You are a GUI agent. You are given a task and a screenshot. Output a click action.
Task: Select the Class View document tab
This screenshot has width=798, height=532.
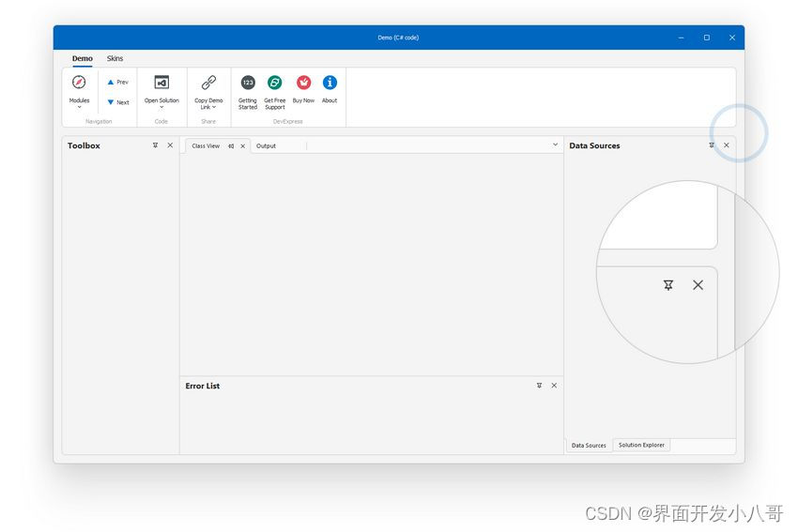click(206, 146)
